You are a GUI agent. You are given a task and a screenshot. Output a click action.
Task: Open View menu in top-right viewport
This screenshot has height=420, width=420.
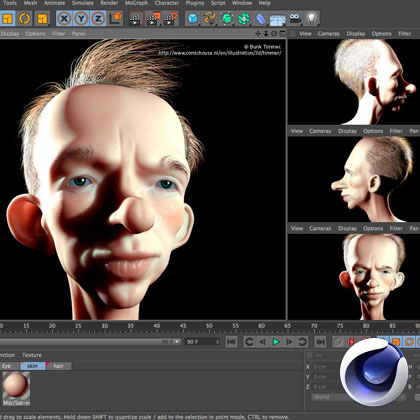tap(305, 34)
